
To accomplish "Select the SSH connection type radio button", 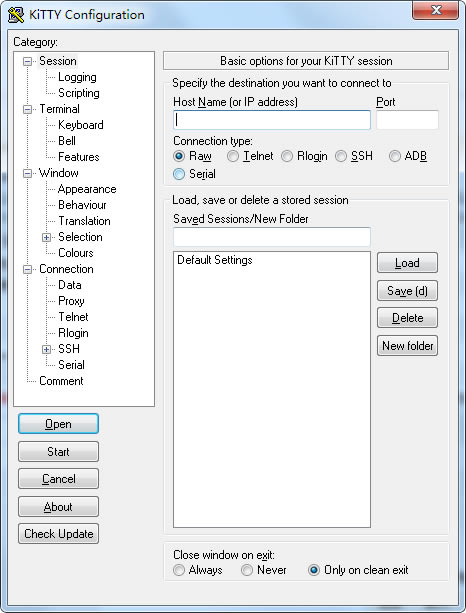I will click(x=341, y=156).
